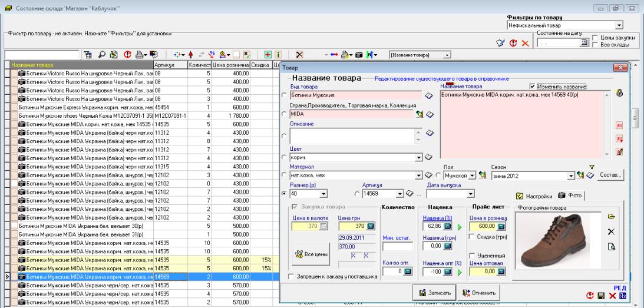Viewport: 644px width, 308px height.
Task: Click the padlock icon beside product name
Action: tap(620, 94)
